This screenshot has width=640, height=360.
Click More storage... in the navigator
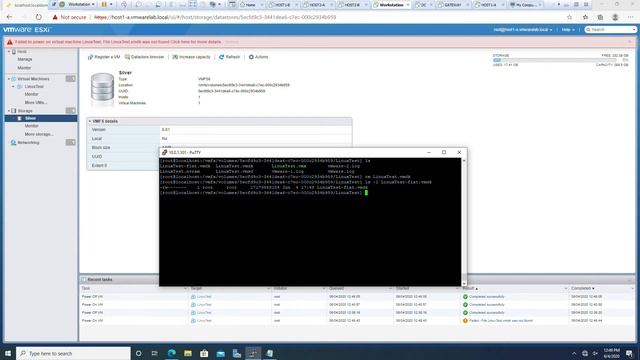(39, 134)
